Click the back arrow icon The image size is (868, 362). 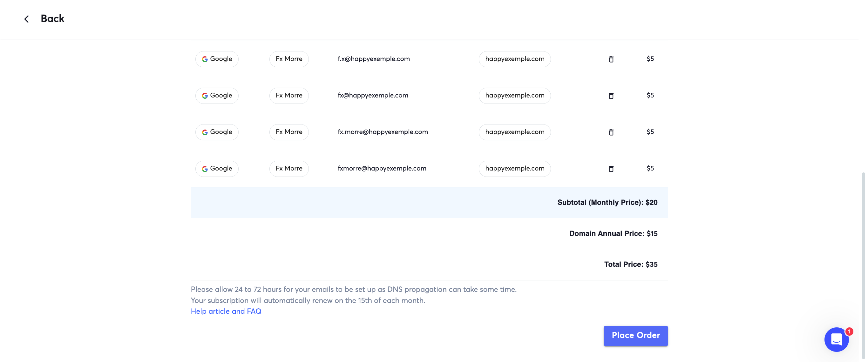click(x=27, y=19)
